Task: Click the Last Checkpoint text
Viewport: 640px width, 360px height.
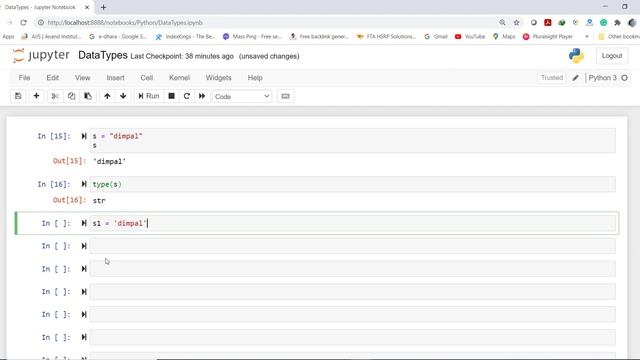Action: pyautogui.click(x=182, y=56)
